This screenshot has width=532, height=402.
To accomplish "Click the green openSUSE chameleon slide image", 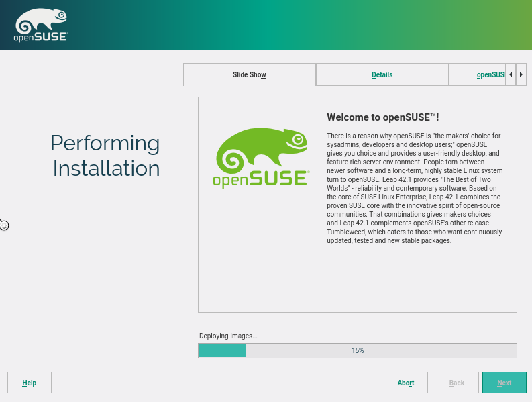I will pos(261,158).
